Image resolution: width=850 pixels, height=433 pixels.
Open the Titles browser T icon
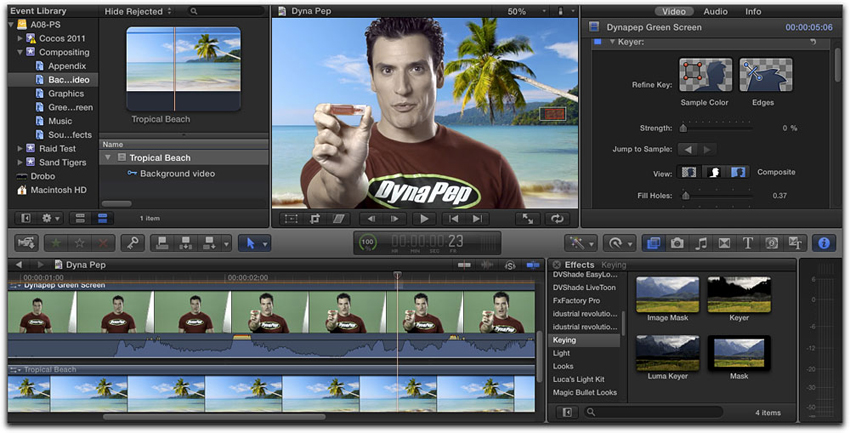(x=748, y=243)
